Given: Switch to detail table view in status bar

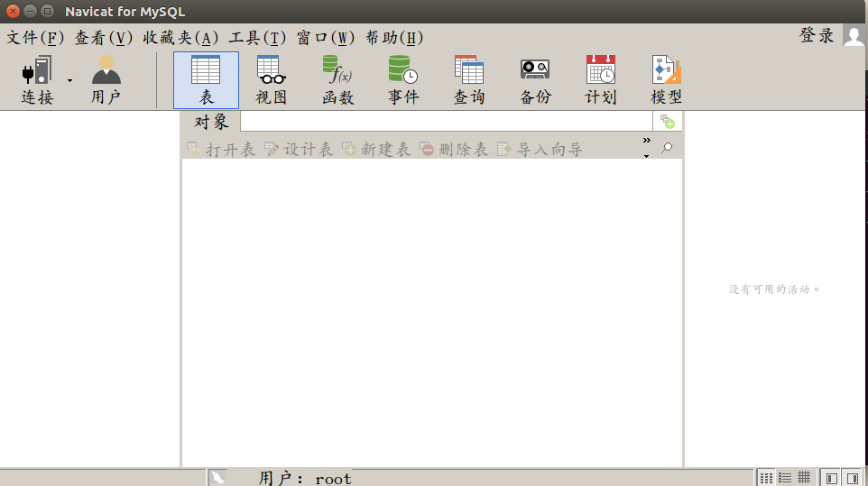Looking at the screenshot, I should (x=804, y=477).
